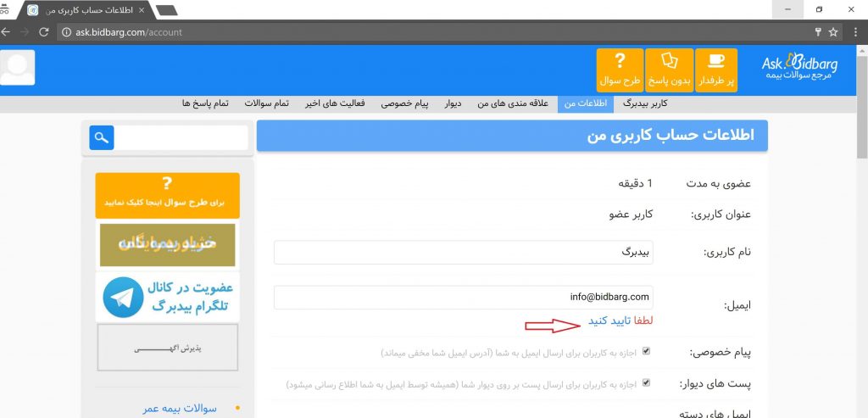Click the orange برای طرح سوال banner
The image size is (868, 418).
coord(167,196)
